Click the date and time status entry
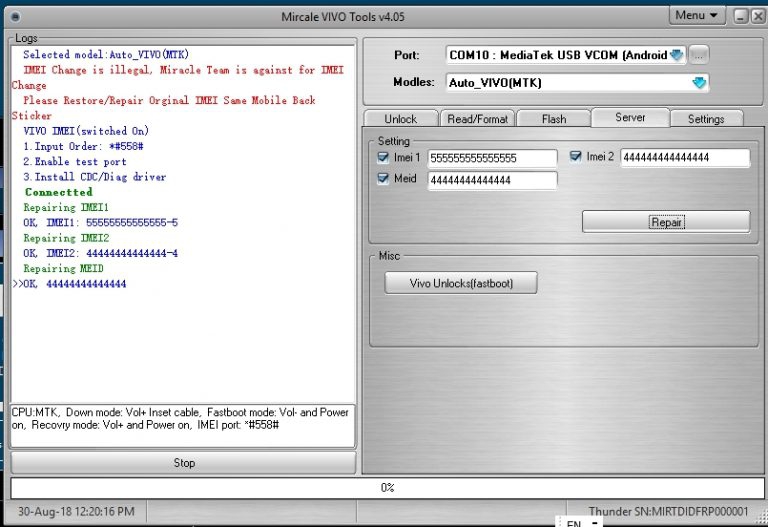 (76, 512)
